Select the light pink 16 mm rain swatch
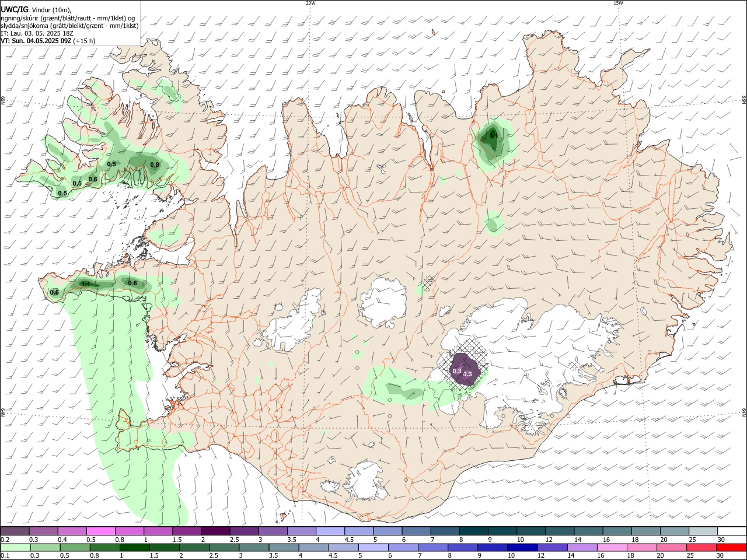Screen dimensions: 747x560 (x=612, y=547)
